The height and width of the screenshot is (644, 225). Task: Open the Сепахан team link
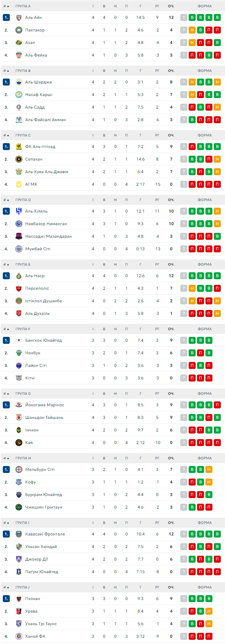click(x=34, y=159)
